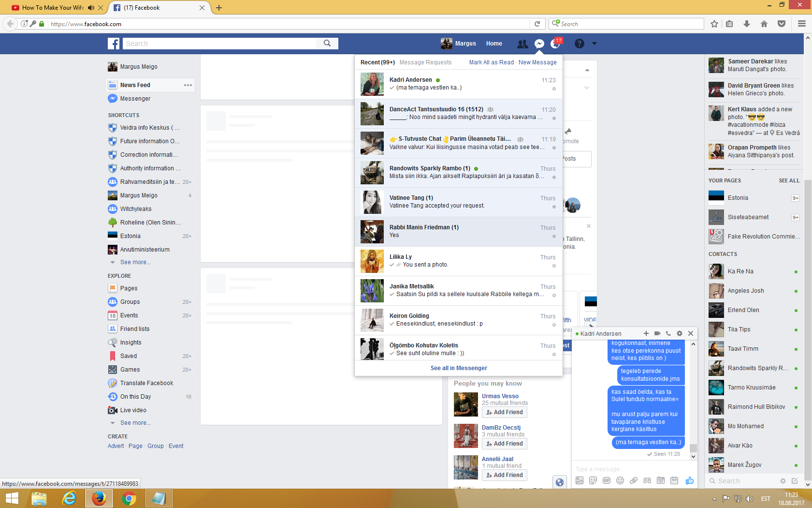
Task: Choose a GIF in chat window
Action: [x=607, y=480]
